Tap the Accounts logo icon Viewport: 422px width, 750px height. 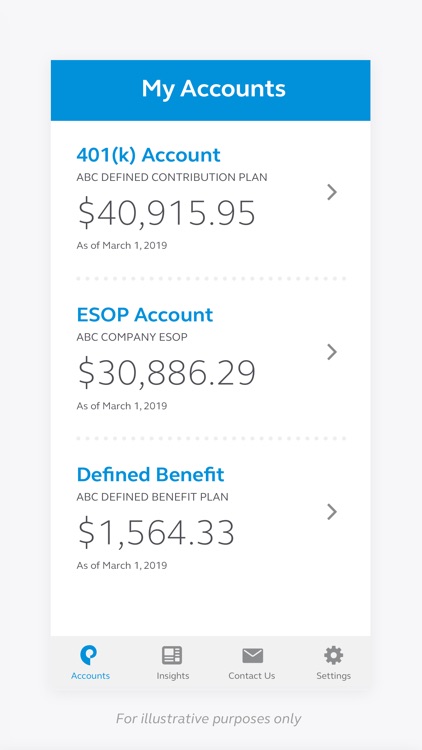[89, 655]
